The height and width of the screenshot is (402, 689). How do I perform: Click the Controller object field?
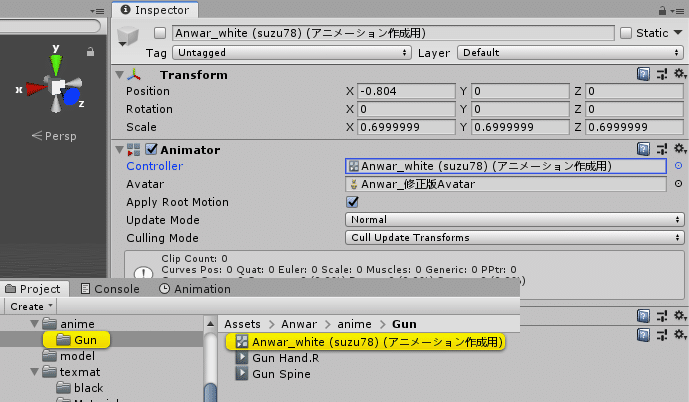pyautogui.click(x=506, y=166)
